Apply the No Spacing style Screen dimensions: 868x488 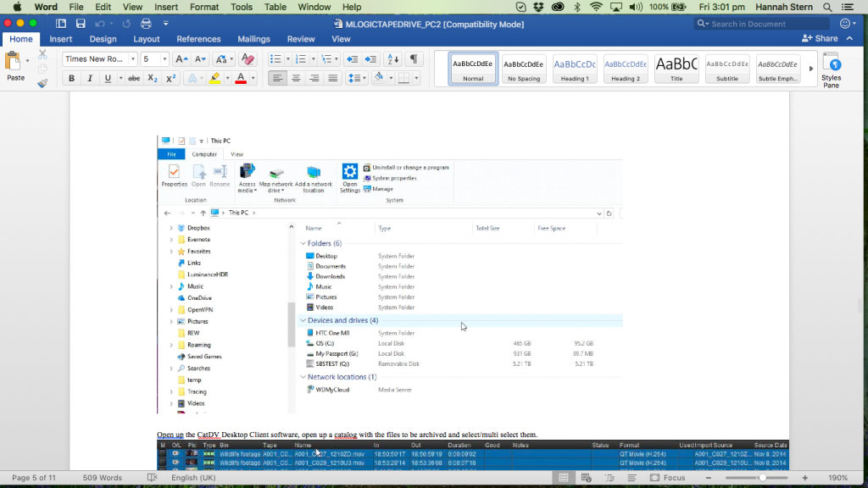point(524,69)
